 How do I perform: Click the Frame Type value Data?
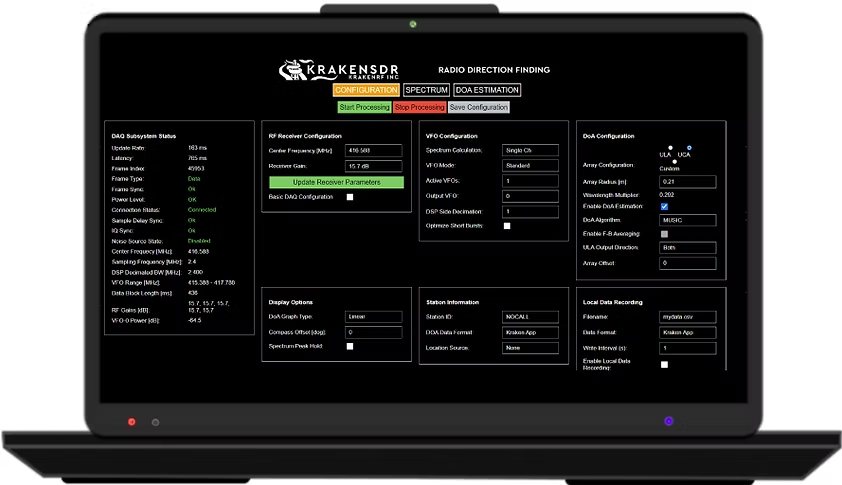194,179
